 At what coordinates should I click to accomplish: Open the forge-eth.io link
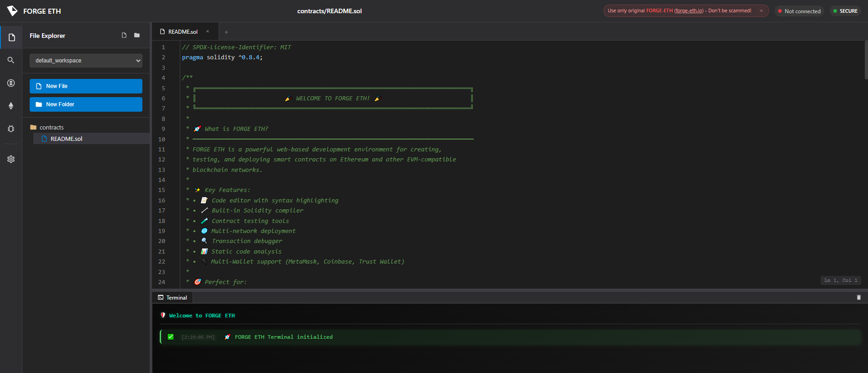(689, 11)
